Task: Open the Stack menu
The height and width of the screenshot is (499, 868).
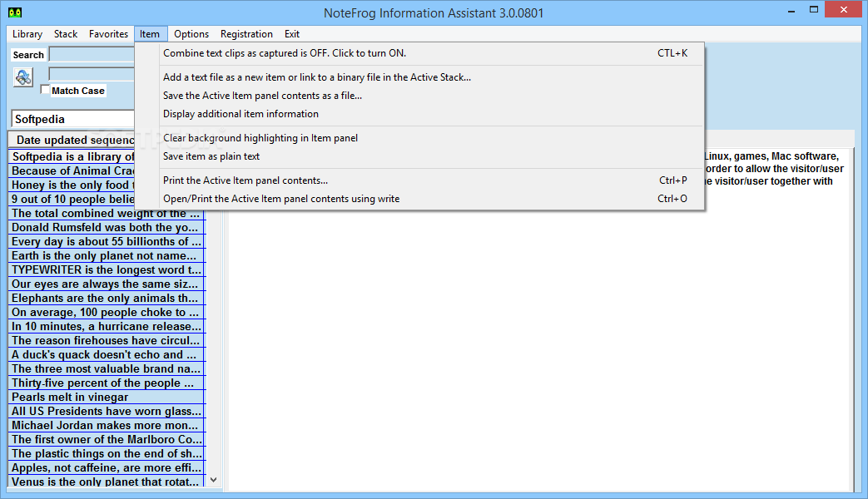Action: [65, 34]
